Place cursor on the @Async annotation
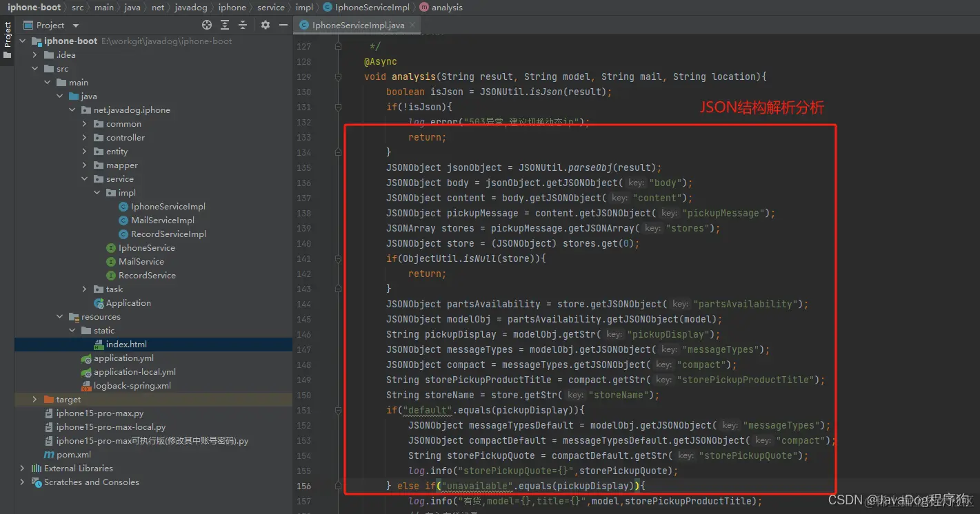Image resolution: width=980 pixels, height=514 pixels. click(x=381, y=61)
